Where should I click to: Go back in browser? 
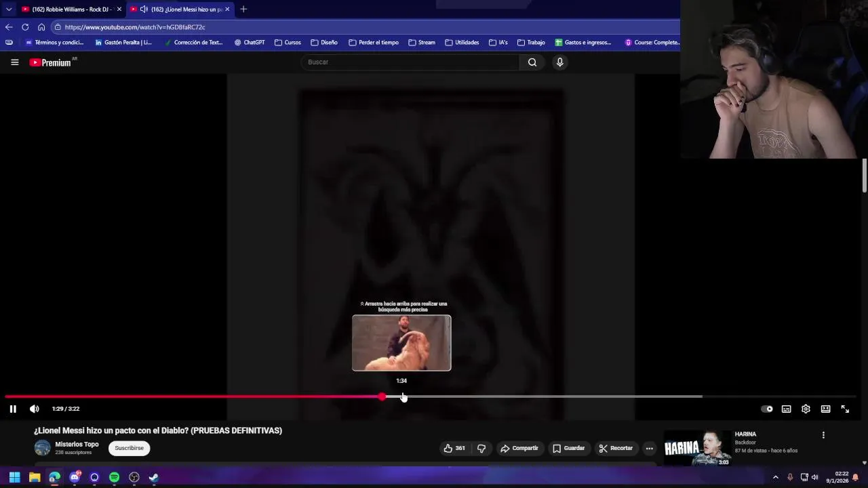(9, 27)
